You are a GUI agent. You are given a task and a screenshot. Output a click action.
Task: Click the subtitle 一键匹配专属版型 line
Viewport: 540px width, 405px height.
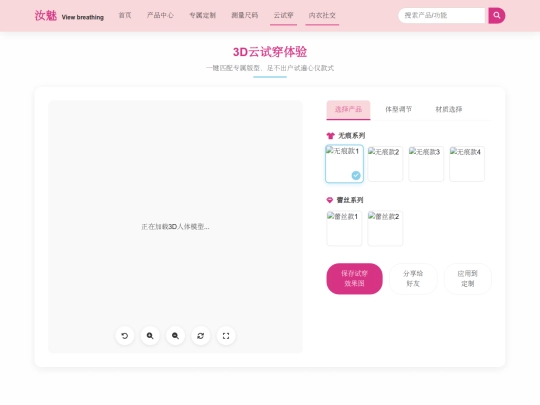coord(270,68)
